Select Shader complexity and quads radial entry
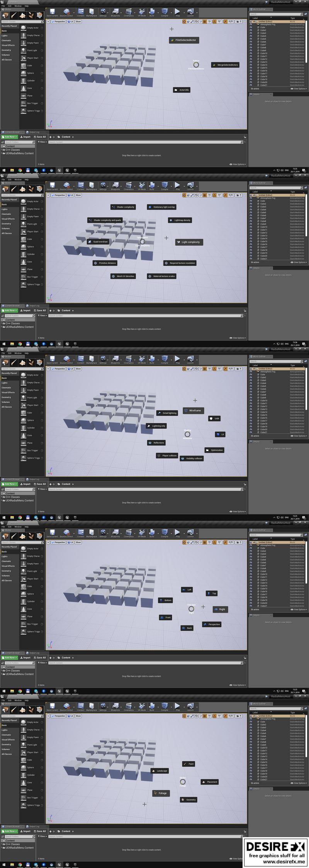The width and height of the screenshot is (309, 868). 105,220
